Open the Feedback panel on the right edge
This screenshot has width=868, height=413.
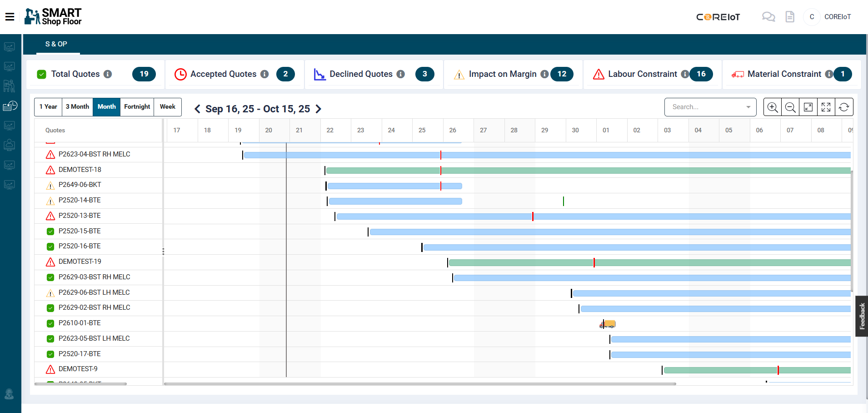861,317
